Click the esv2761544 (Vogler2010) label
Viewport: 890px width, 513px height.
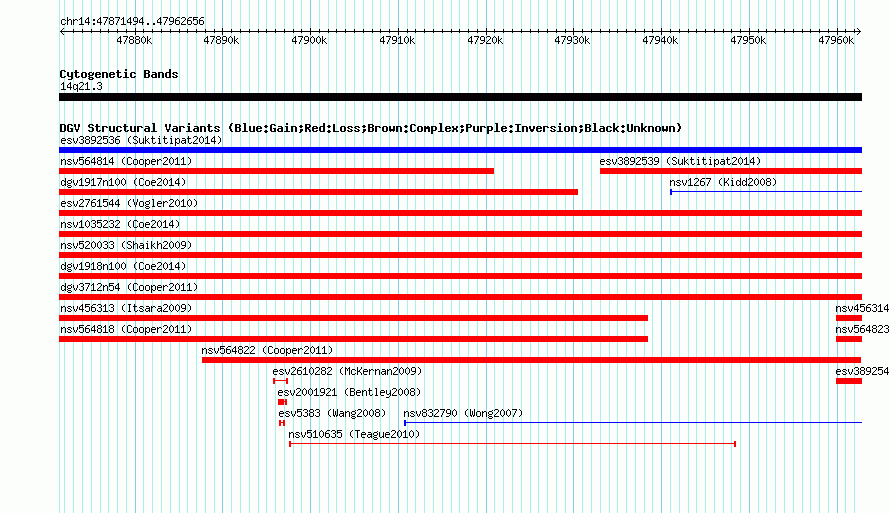pyautogui.click(x=129, y=203)
